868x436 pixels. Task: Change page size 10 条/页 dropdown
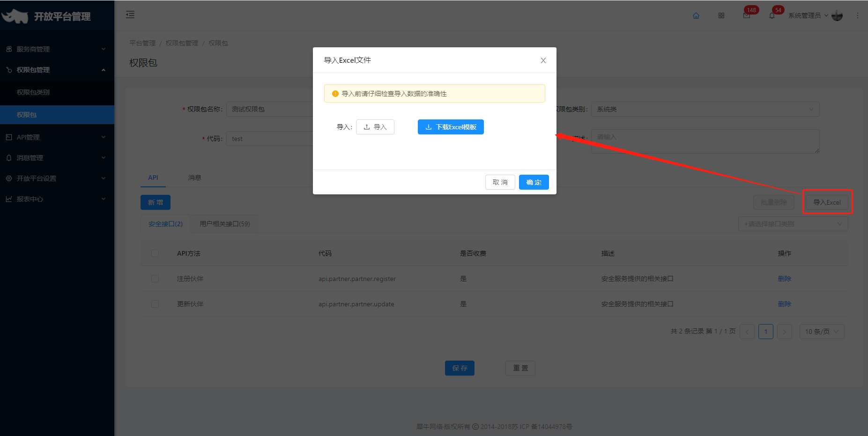click(822, 332)
